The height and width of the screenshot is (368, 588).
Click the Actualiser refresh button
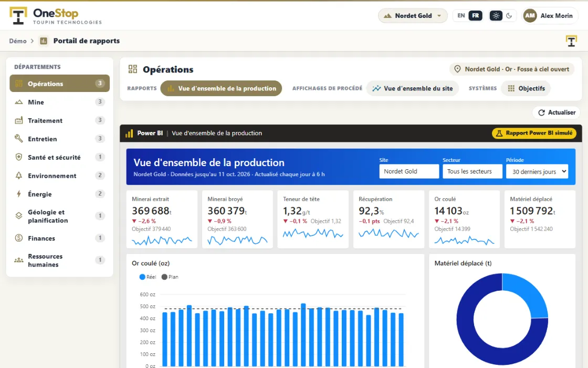[556, 113]
